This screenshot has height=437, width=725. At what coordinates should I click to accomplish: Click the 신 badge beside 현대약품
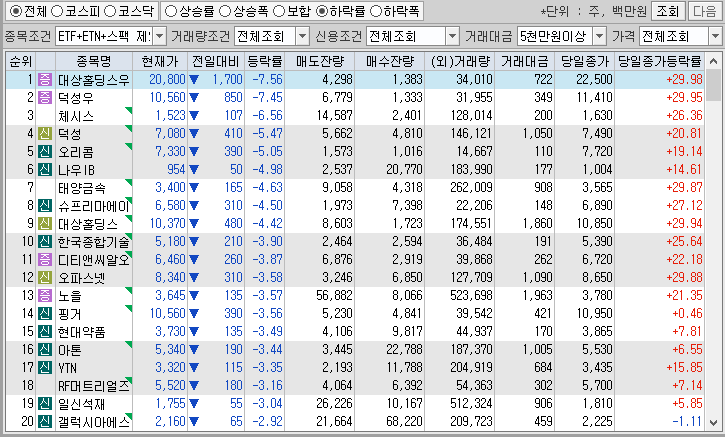point(45,332)
